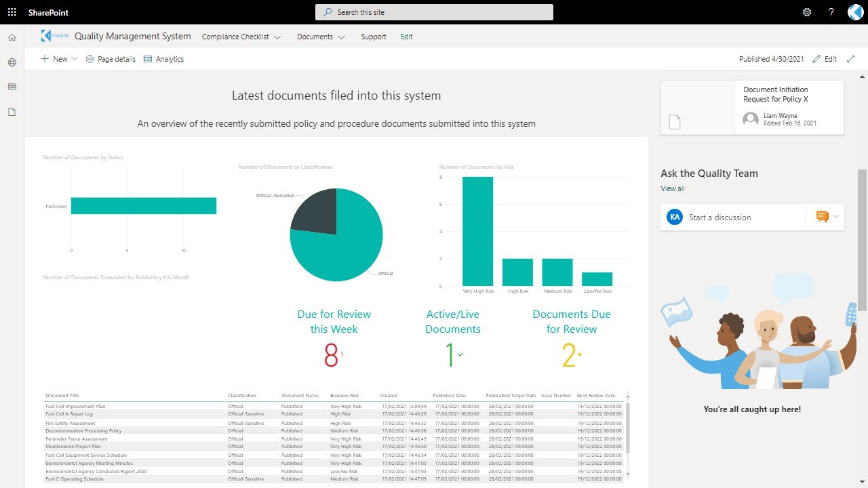This screenshot has height=488, width=868.
Task: Click the High Risk bar in chart
Action: (517, 272)
